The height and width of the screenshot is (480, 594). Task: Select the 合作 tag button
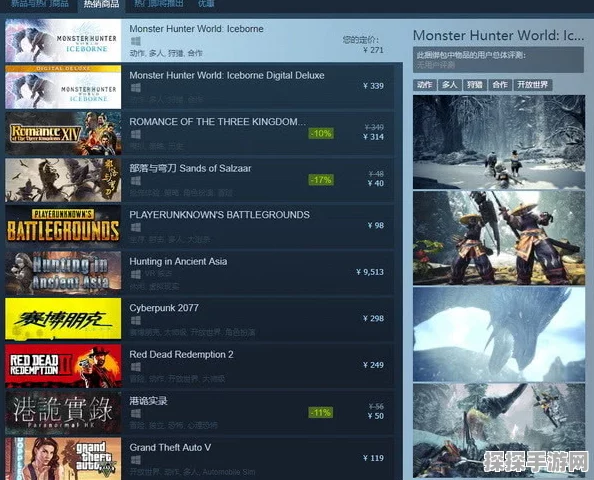coord(500,85)
